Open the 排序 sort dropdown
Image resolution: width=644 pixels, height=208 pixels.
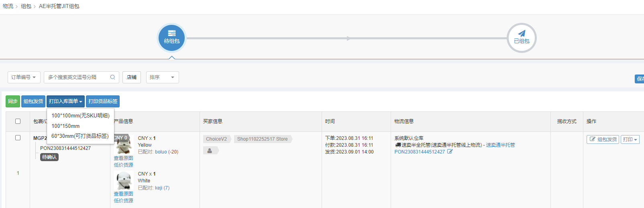click(162, 77)
